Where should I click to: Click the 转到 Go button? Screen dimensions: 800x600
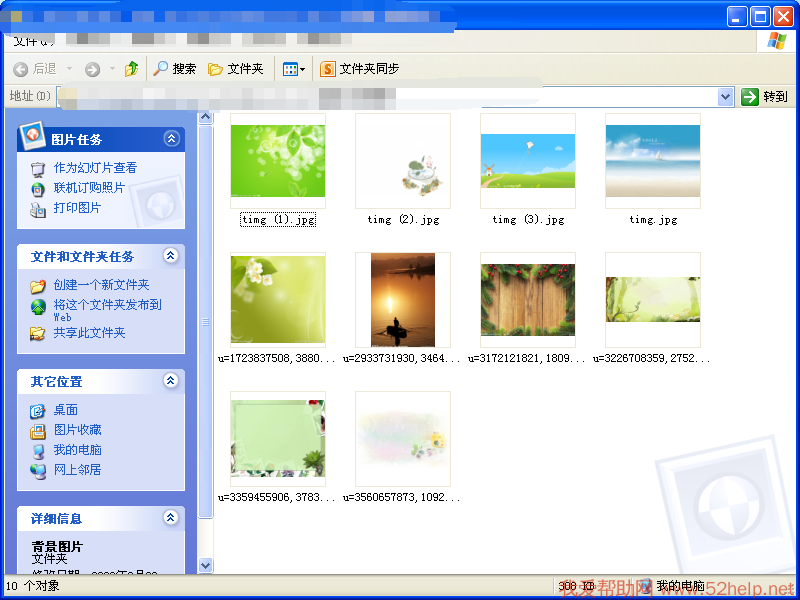765,97
